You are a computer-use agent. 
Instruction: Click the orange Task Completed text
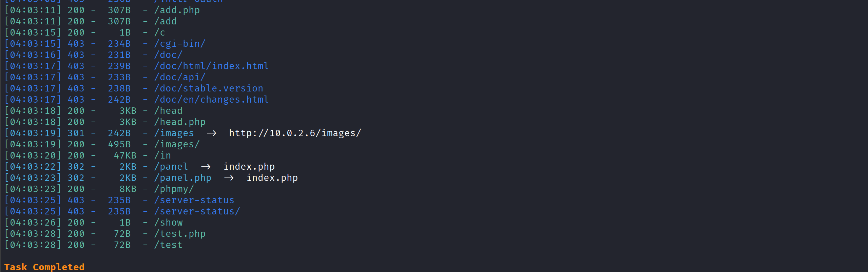tap(44, 267)
